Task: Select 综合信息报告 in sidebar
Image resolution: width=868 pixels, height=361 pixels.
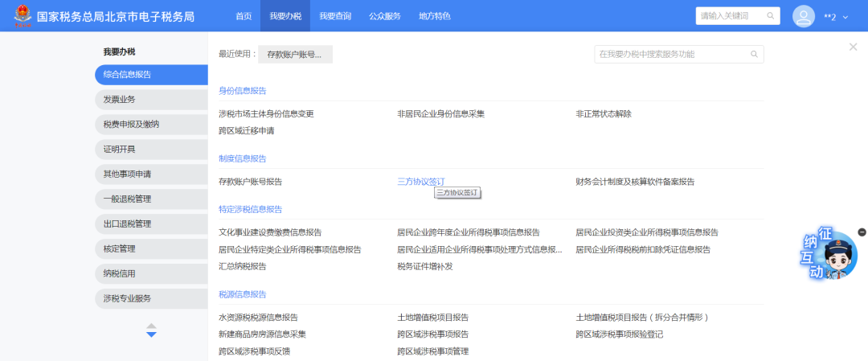Action: tap(151, 75)
